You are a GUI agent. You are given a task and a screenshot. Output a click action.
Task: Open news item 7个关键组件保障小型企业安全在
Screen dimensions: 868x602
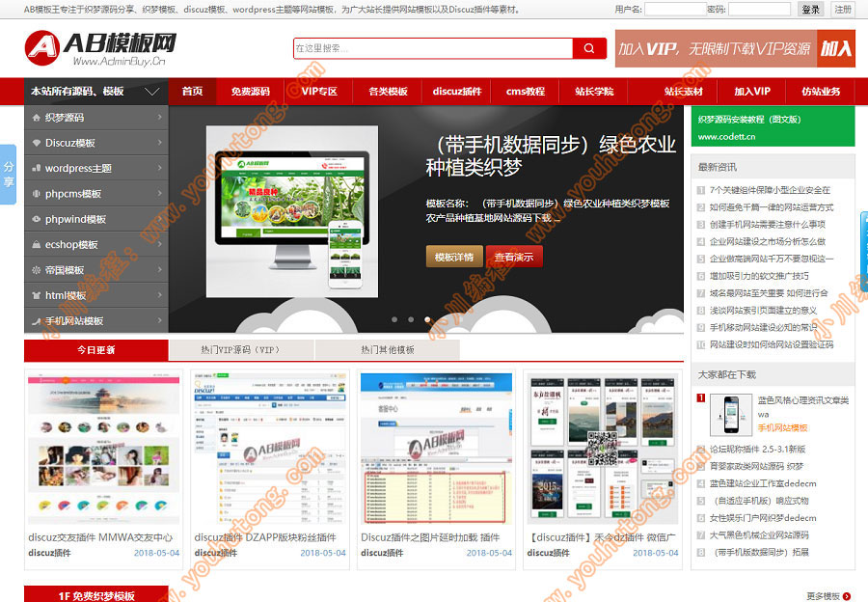(x=770, y=190)
